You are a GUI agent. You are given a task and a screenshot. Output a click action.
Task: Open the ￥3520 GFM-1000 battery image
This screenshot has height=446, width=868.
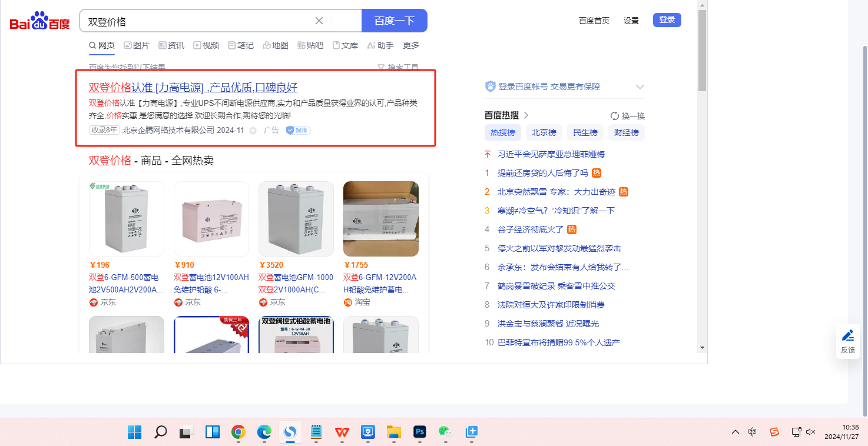[296, 219]
